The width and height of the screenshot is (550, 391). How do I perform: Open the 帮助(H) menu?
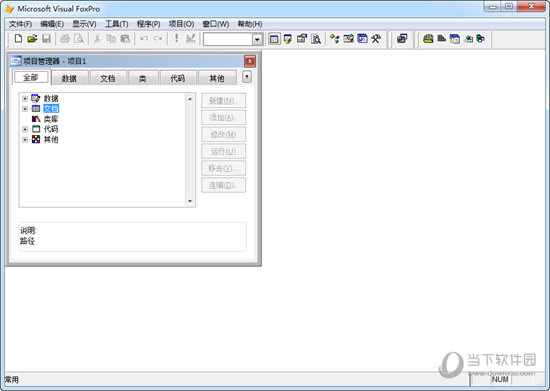point(250,24)
